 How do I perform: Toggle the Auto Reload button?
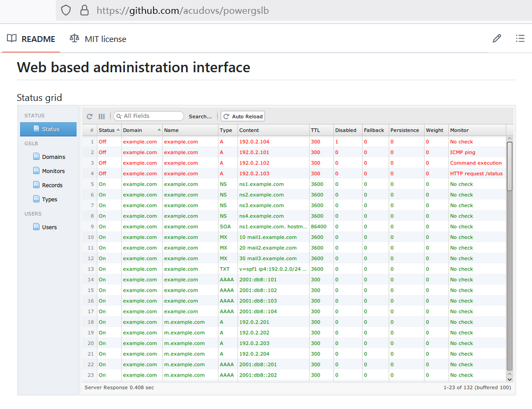(243, 116)
